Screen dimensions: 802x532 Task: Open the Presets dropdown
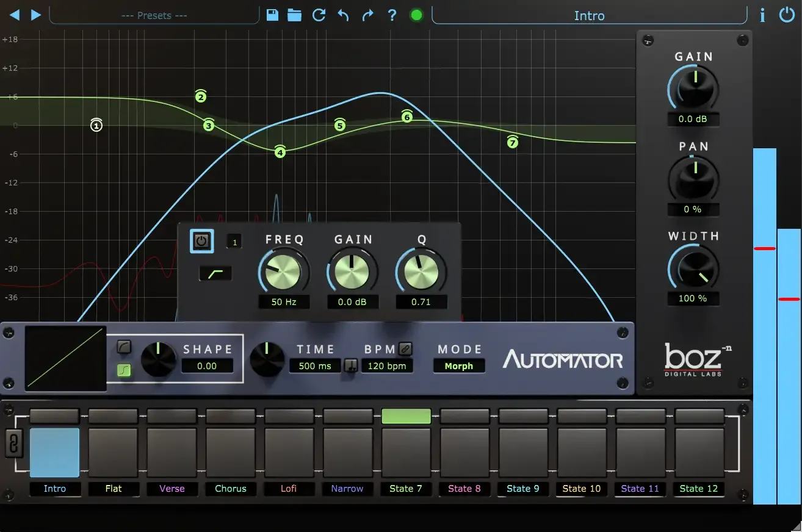[x=154, y=15]
